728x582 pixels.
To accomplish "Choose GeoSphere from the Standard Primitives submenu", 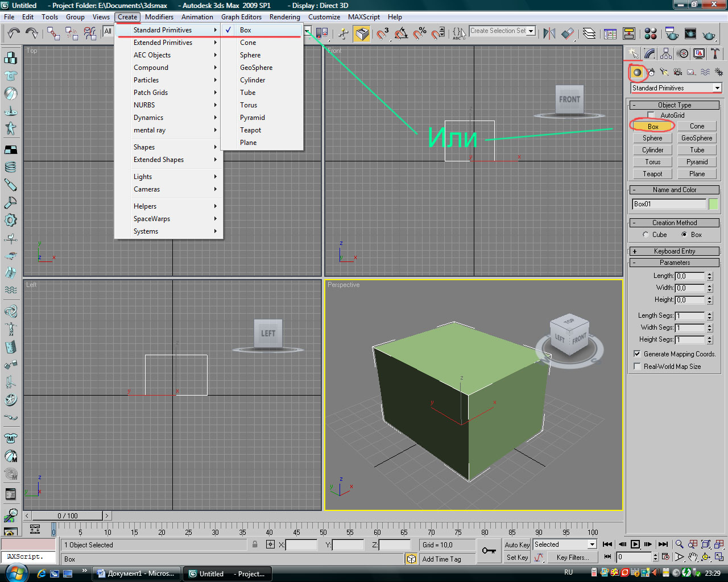I will tap(256, 68).
